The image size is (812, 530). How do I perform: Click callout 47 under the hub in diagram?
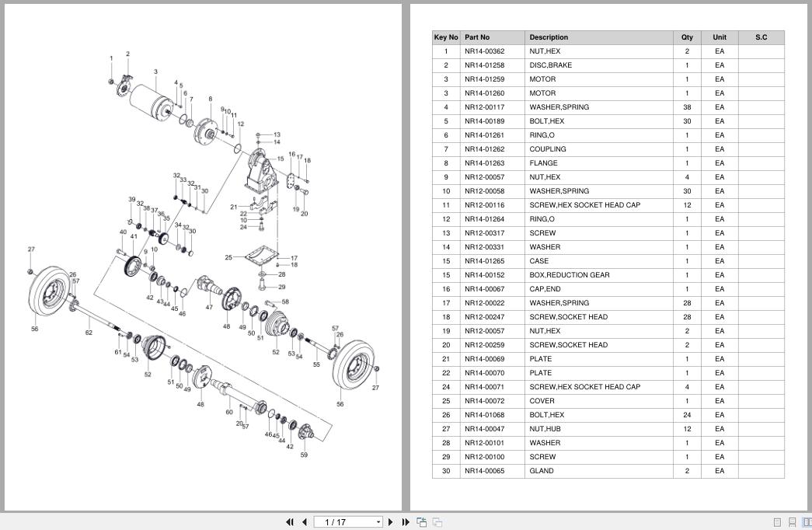[209, 307]
